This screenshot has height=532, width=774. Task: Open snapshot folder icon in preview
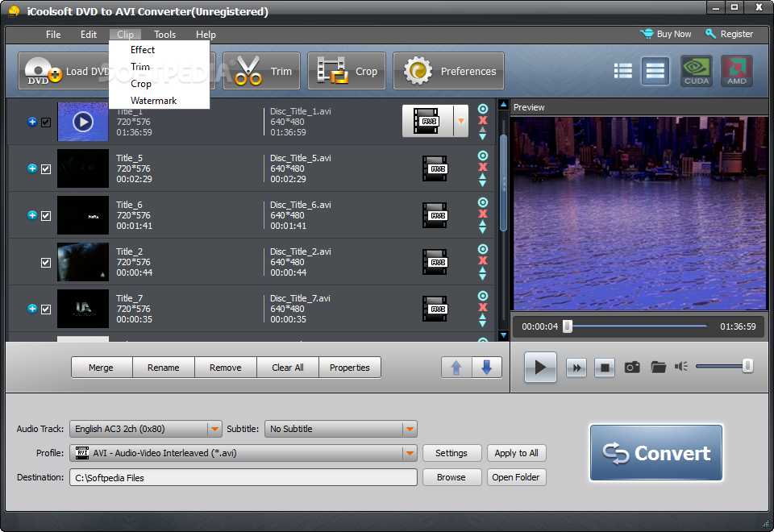658,368
